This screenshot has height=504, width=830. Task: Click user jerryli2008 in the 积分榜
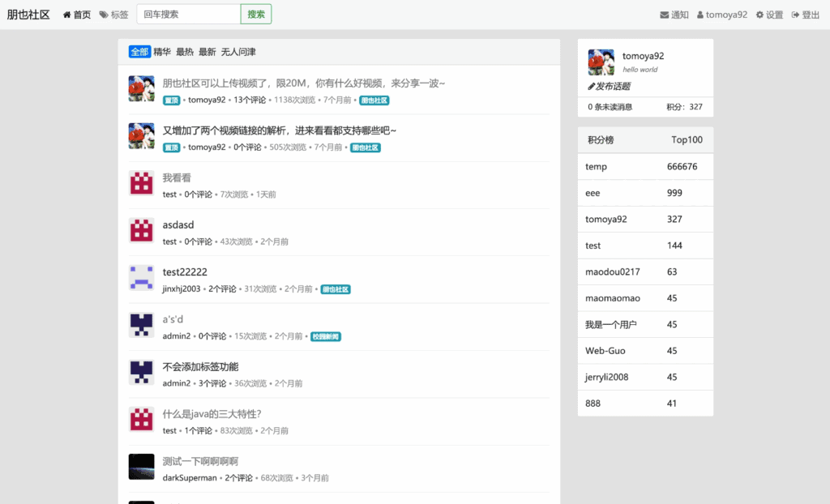pos(606,377)
